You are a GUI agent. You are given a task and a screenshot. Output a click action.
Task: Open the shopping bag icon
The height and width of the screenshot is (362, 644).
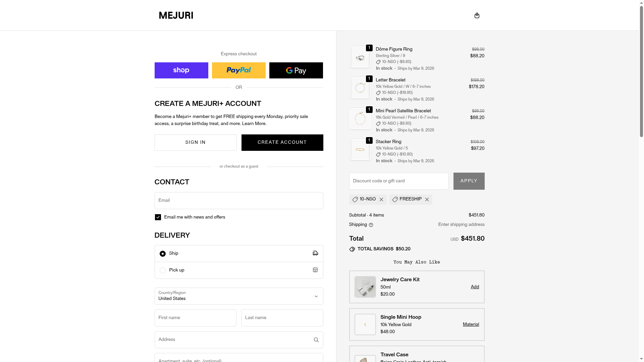477,15
